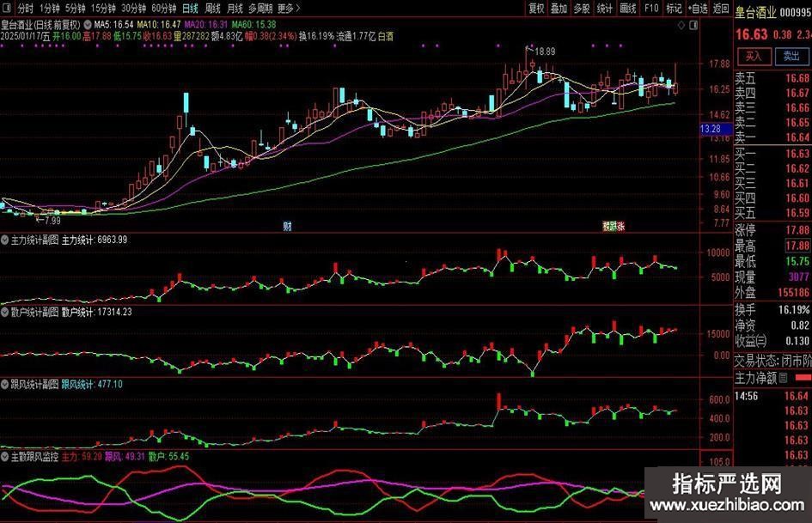Click 跟风统计: 477.10 value
Viewport: 812px width, 523px height.
(92, 384)
